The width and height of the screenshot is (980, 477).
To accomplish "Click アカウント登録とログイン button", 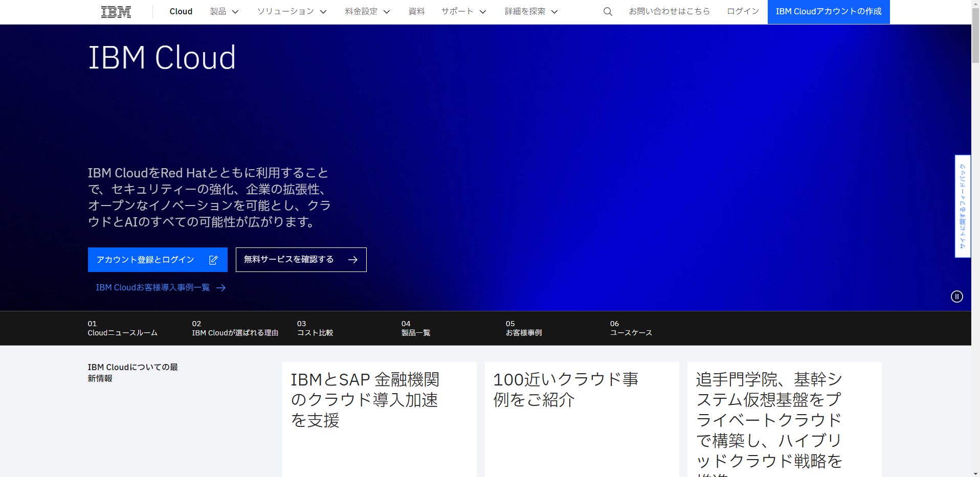I will [158, 260].
